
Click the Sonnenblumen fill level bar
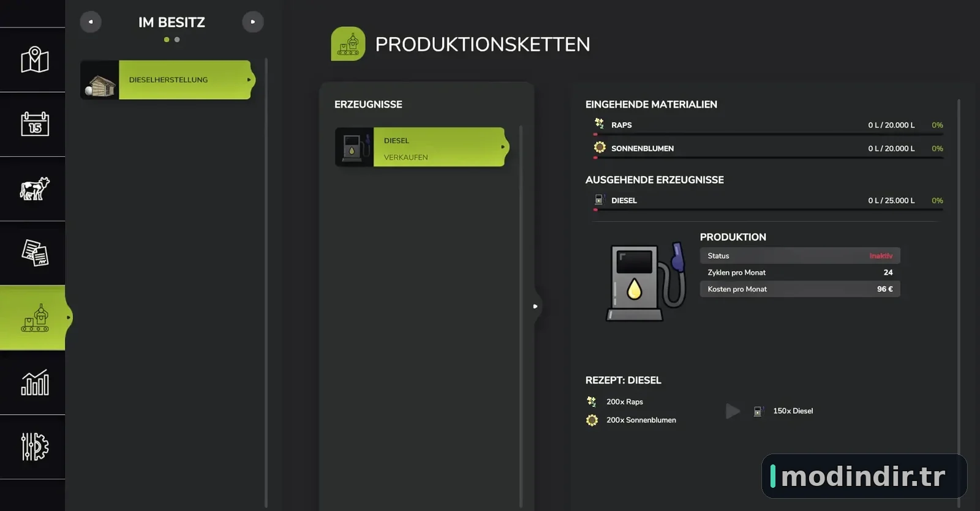(x=768, y=157)
